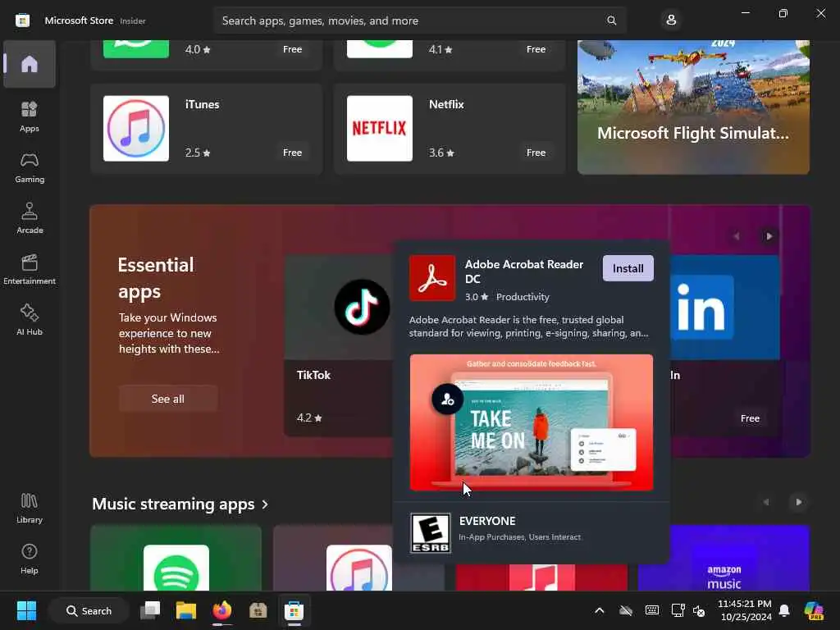Image resolution: width=840 pixels, height=630 pixels.
Task: Open taskbar Search box
Action: [x=89, y=610]
